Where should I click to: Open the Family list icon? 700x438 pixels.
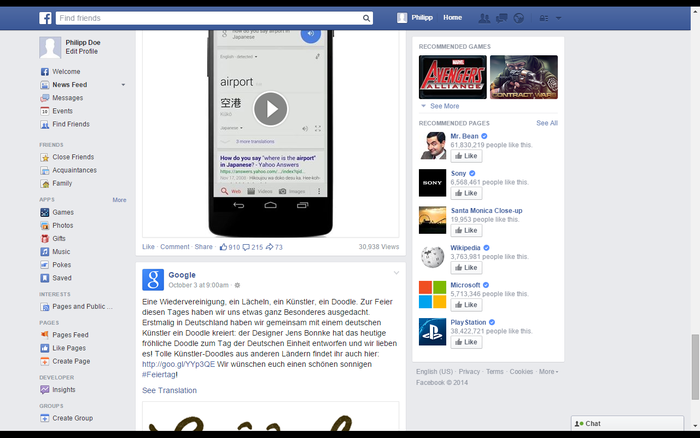click(x=45, y=184)
